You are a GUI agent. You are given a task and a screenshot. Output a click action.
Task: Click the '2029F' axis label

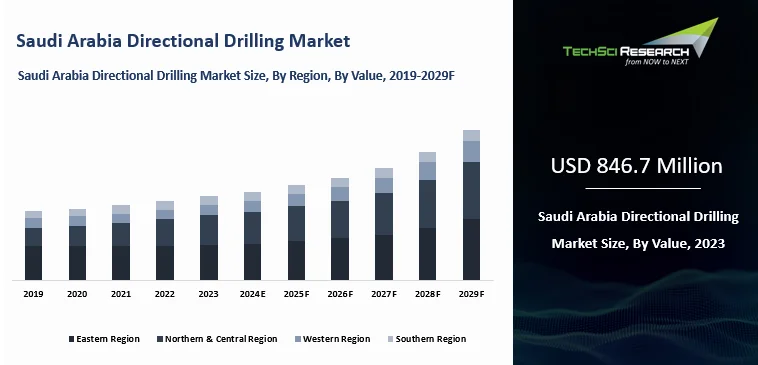point(471,294)
